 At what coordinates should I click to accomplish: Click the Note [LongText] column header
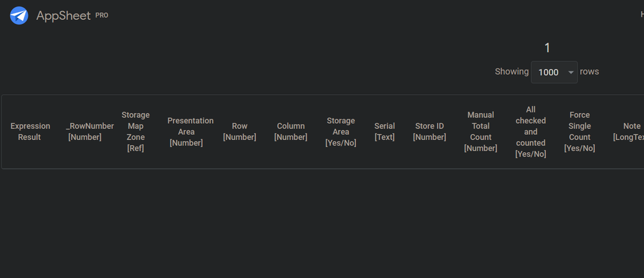pos(629,132)
